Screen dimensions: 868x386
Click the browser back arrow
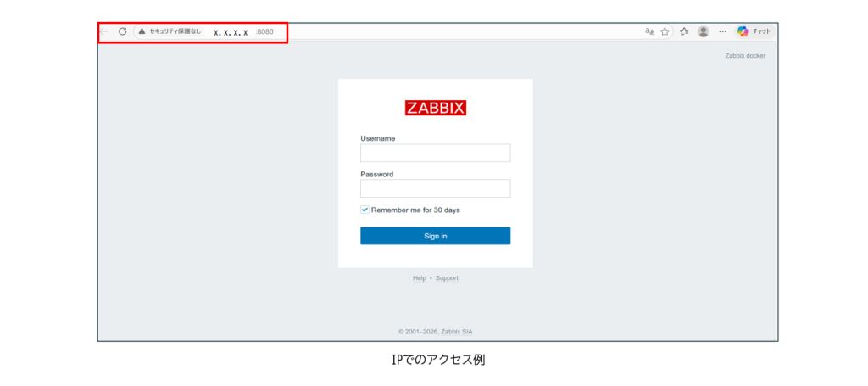pos(104,31)
